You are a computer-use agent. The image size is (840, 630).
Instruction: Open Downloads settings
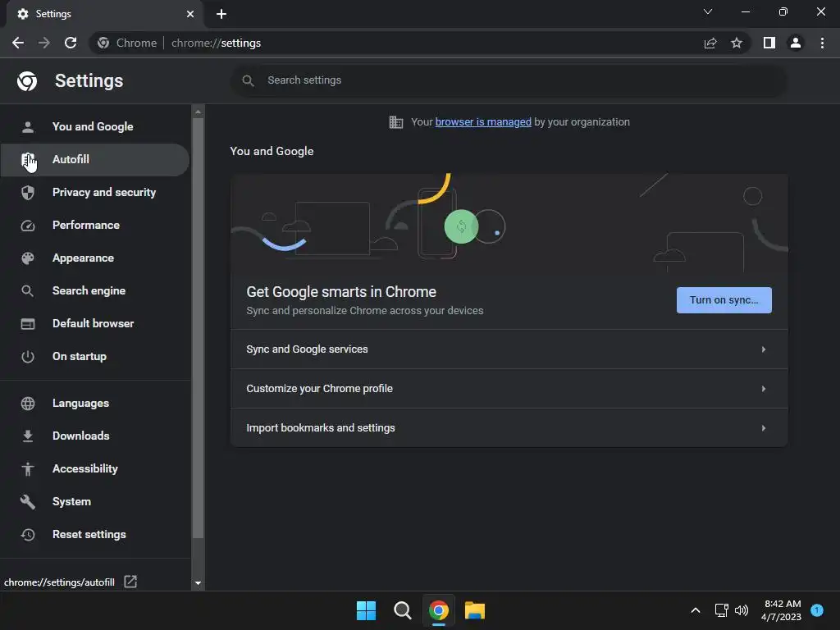95,436
